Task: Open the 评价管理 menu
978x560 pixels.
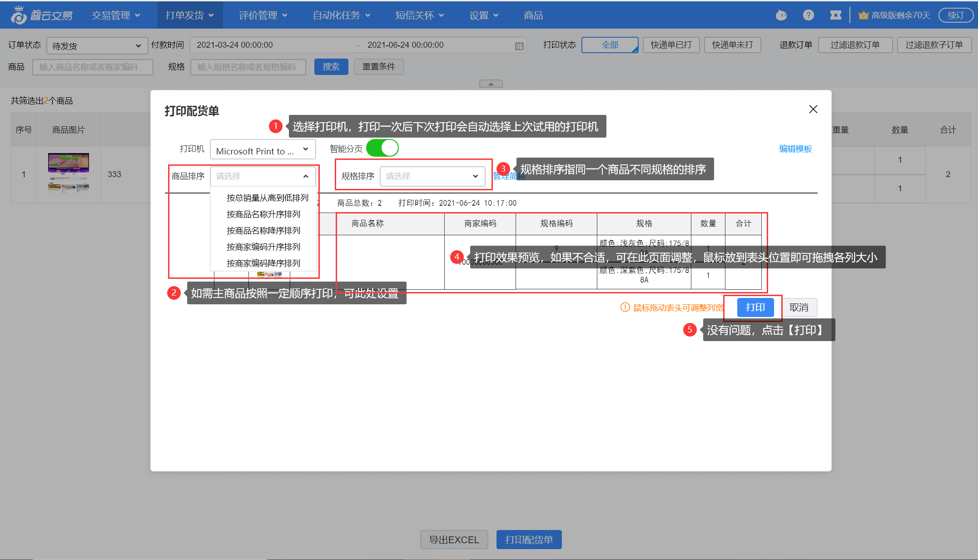Action: tap(263, 15)
